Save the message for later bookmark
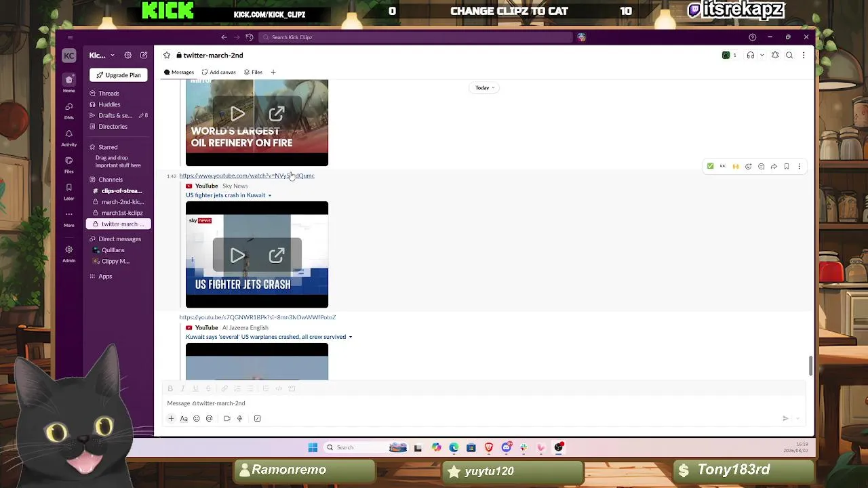 [x=787, y=166]
